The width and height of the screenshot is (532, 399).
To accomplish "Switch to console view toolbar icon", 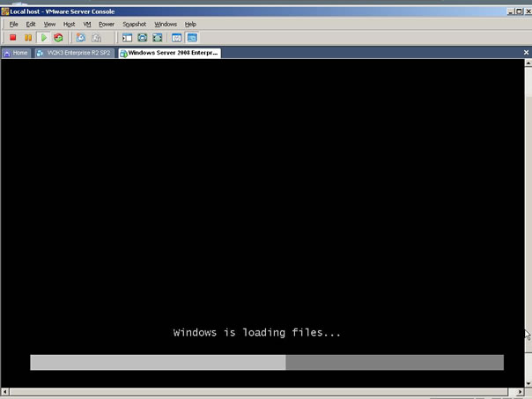I will point(192,38).
